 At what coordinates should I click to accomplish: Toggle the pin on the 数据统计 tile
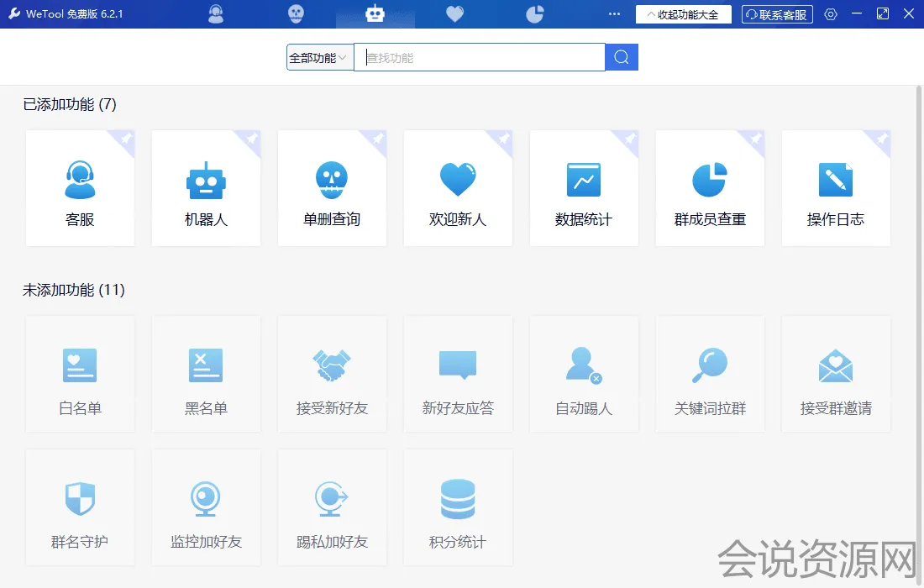click(x=629, y=139)
